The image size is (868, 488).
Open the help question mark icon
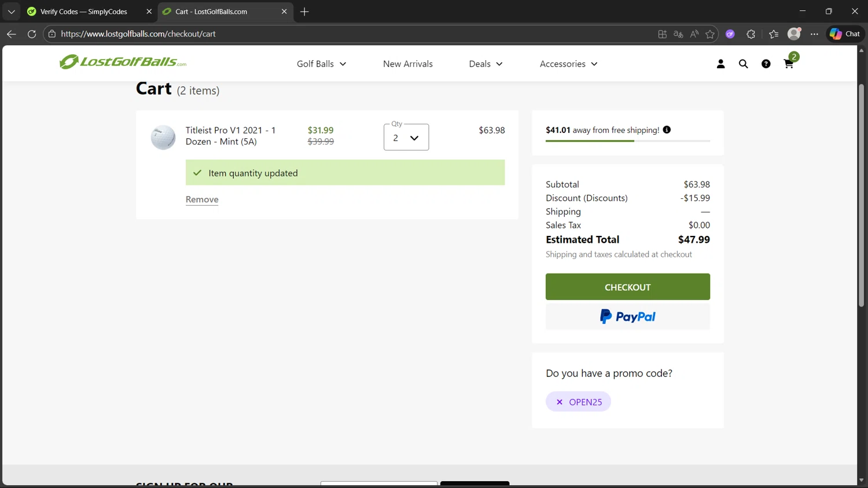[766, 64]
